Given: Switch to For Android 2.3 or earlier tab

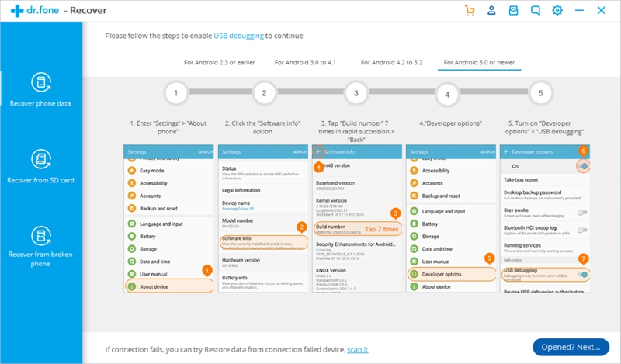Looking at the screenshot, I should pyautogui.click(x=220, y=63).
